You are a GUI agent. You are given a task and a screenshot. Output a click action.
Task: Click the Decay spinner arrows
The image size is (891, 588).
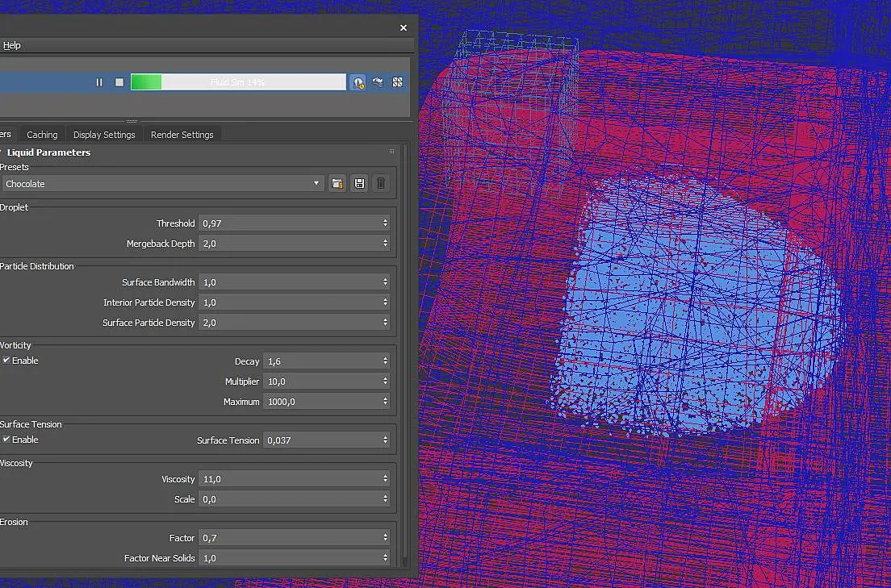[x=385, y=361]
